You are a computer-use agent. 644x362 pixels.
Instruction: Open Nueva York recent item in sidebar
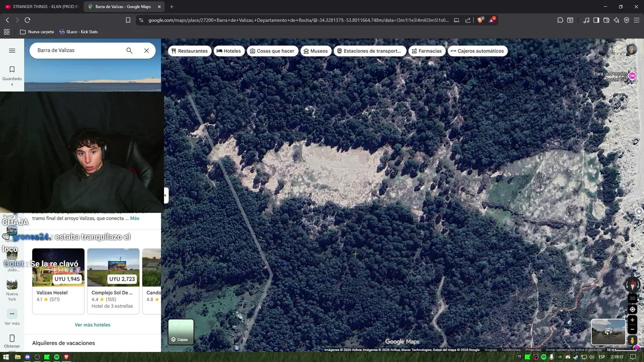12,291
